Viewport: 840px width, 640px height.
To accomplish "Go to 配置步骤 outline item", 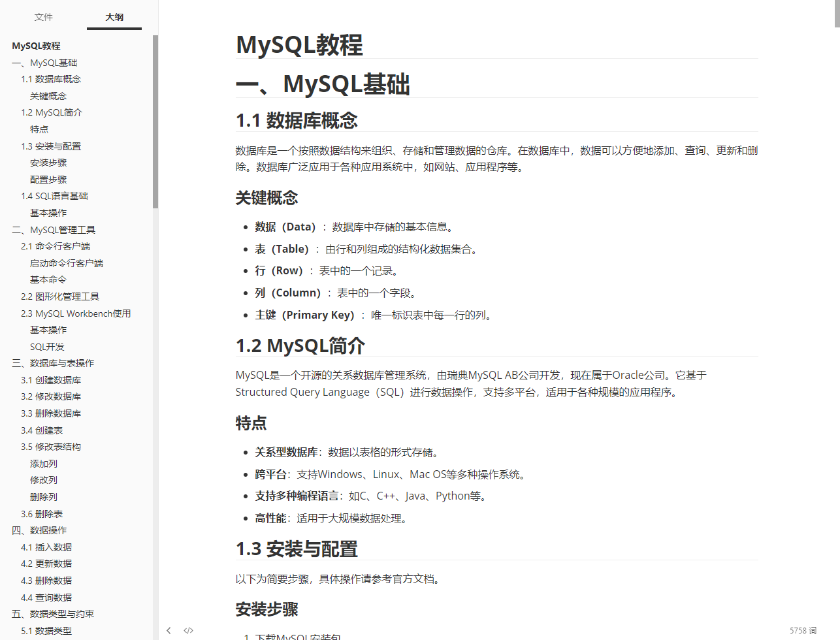I will click(48, 180).
